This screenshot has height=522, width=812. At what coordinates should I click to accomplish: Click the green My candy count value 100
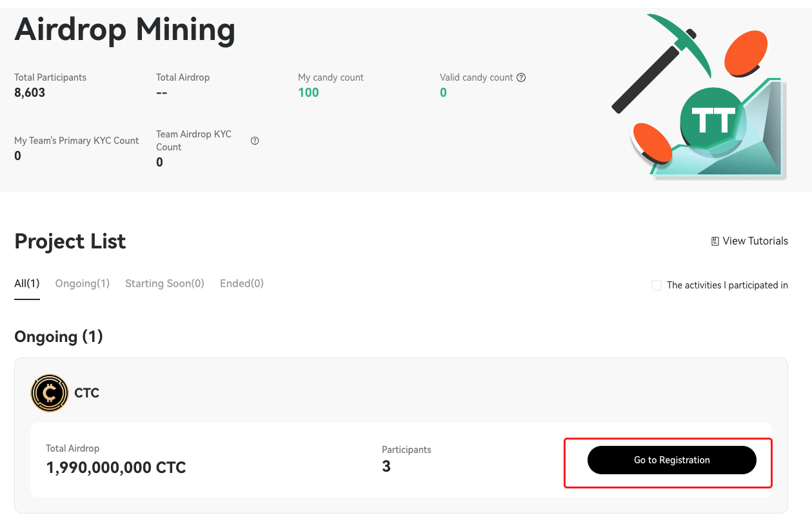click(308, 92)
